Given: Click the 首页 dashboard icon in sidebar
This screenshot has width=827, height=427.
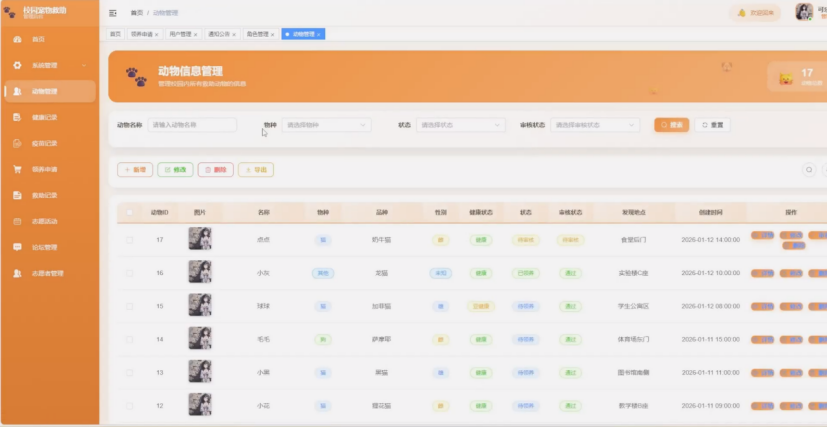Looking at the screenshot, I should (x=17, y=39).
